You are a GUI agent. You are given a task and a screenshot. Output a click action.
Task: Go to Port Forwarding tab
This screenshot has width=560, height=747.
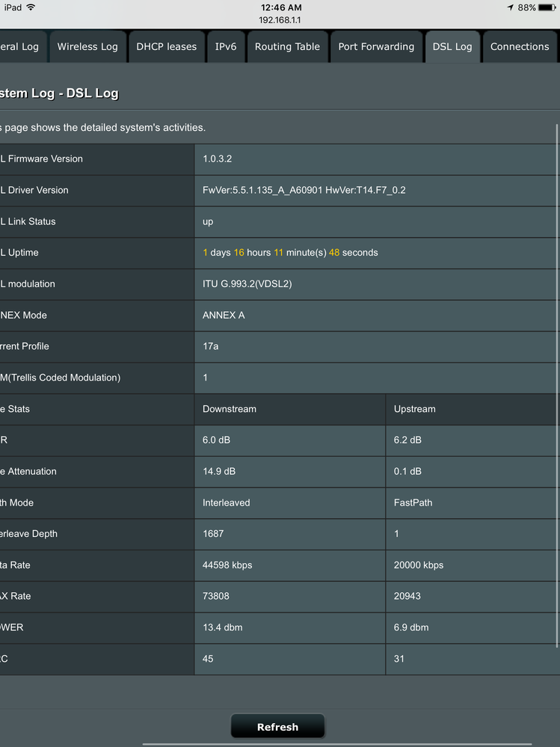376,46
